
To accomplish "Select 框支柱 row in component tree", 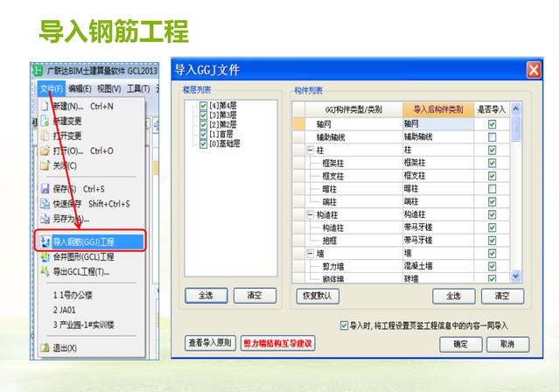I will tap(332, 176).
